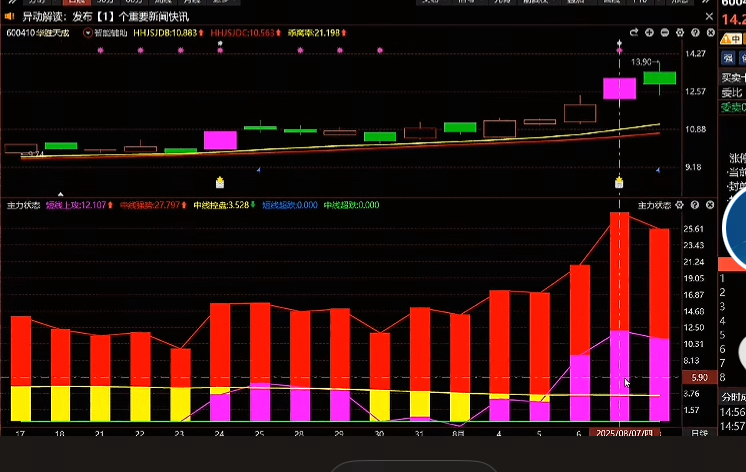Zoom out with main chart minus icon
This screenshot has width=746, height=472.
(665, 32)
